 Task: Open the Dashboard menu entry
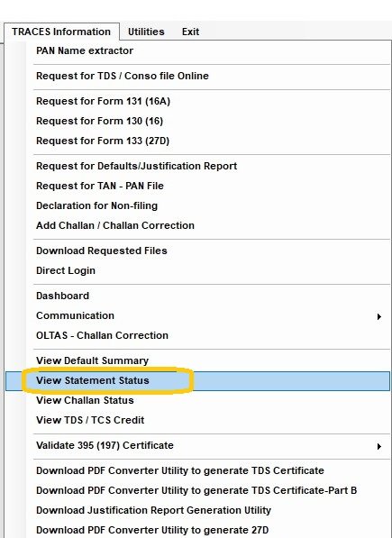point(198,296)
